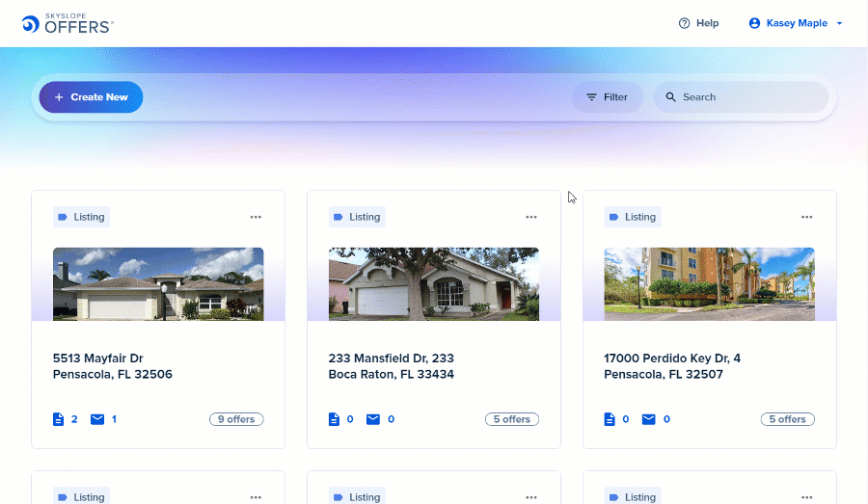Click the Create New button
This screenshot has height=504, width=868.
tap(91, 96)
